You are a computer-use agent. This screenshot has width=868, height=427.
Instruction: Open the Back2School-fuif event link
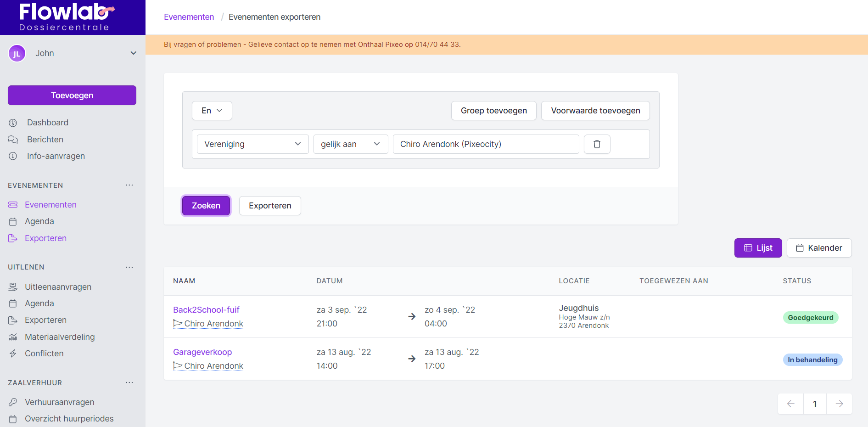click(206, 310)
